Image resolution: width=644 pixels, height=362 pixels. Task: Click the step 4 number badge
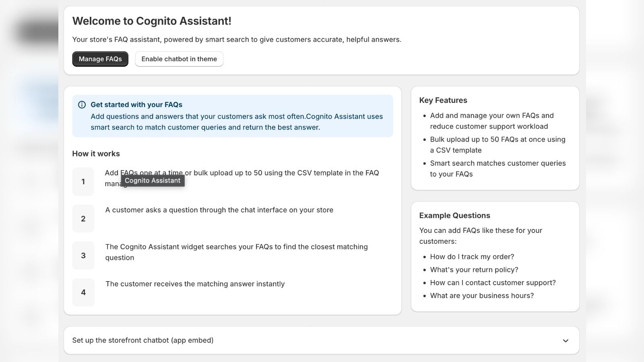[x=83, y=292]
